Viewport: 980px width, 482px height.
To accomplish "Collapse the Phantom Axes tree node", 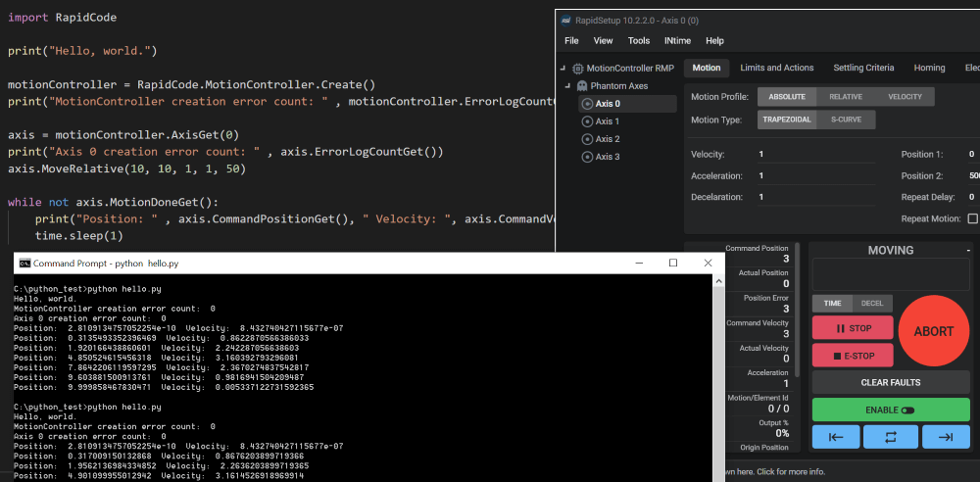I will pyautogui.click(x=567, y=85).
